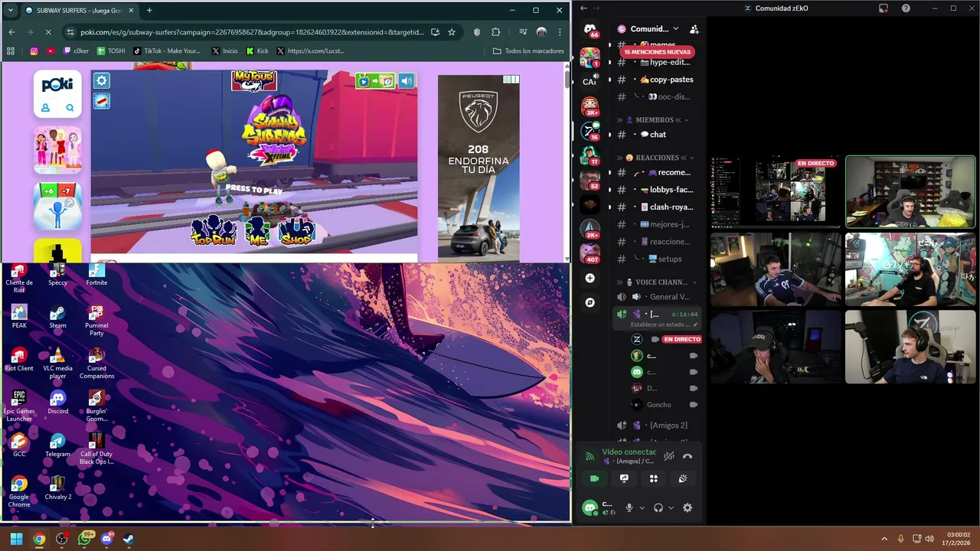This screenshot has height=551, width=980.
Task: Open Poki search icon
Action: click(x=70, y=108)
